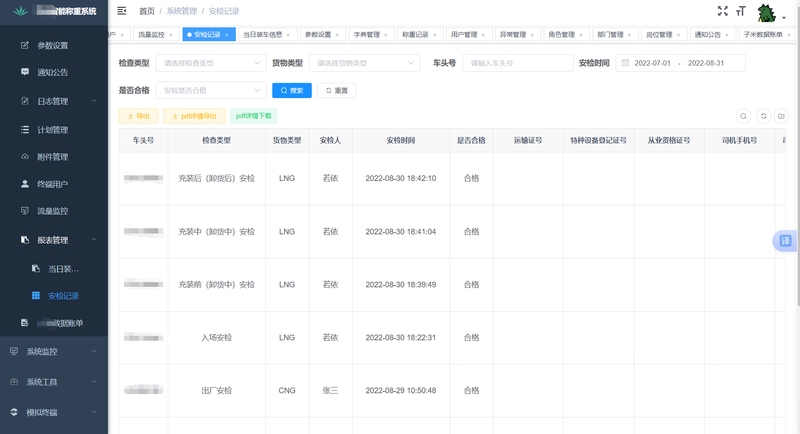
Task: Click the fullscreen toggle icon
Action: (x=722, y=11)
